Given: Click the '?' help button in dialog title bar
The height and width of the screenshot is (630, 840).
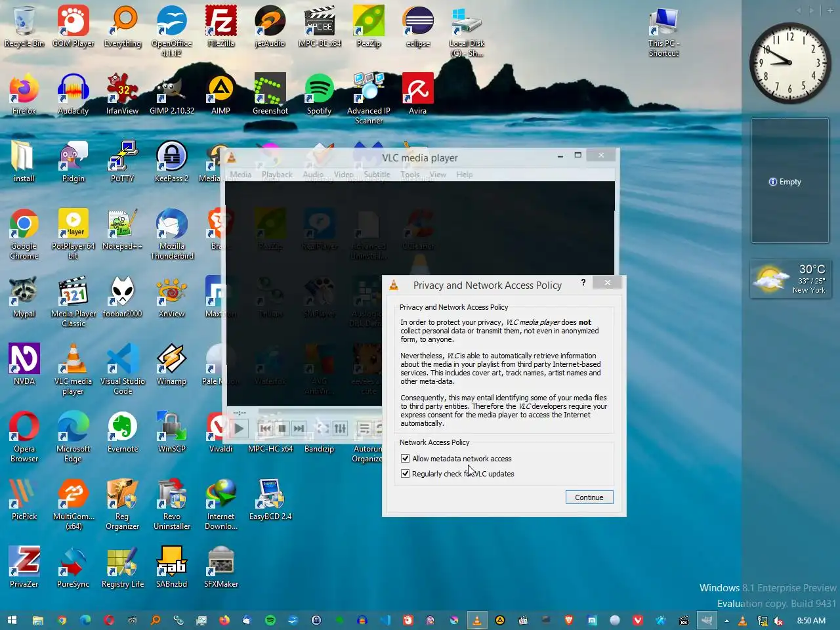Looking at the screenshot, I should tap(583, 283).
